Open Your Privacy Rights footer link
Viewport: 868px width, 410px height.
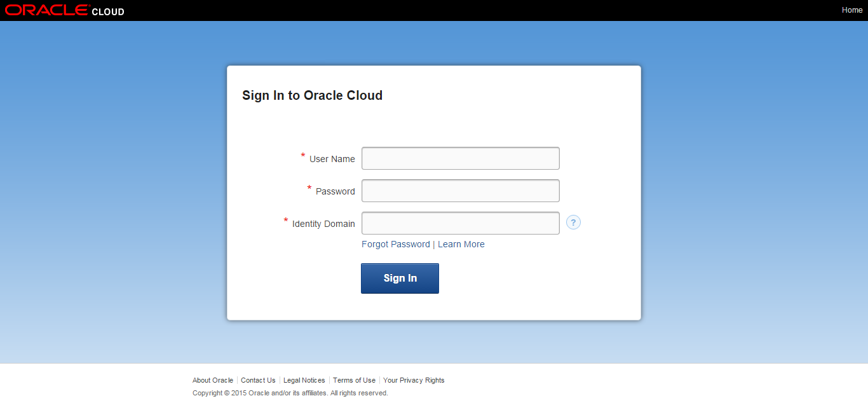(414, 380)
